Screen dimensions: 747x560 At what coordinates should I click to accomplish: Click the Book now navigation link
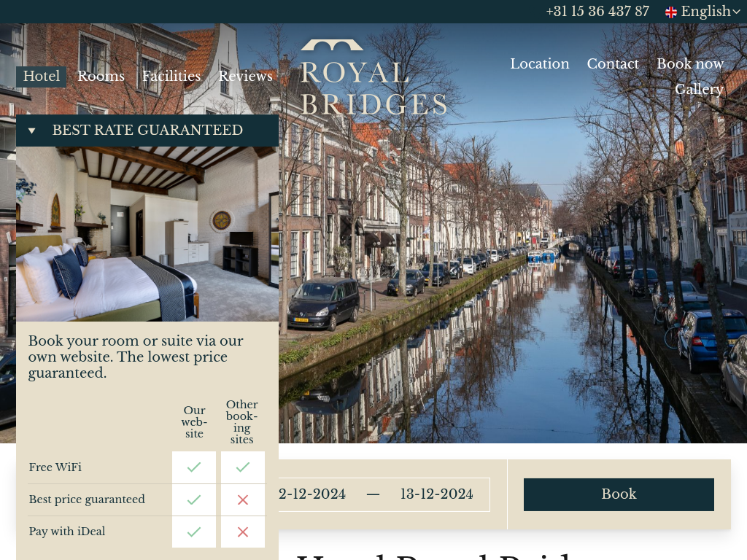(689, 64)
